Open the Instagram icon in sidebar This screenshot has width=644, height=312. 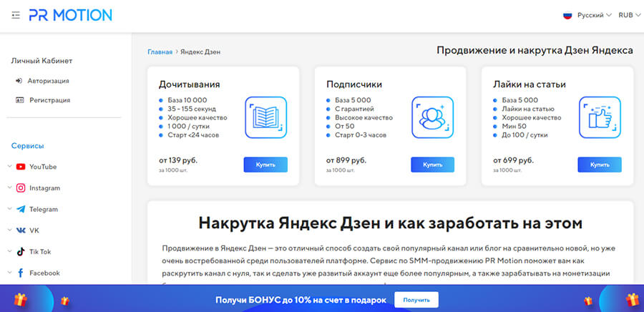pyautogui.click(x=21, y=188)
